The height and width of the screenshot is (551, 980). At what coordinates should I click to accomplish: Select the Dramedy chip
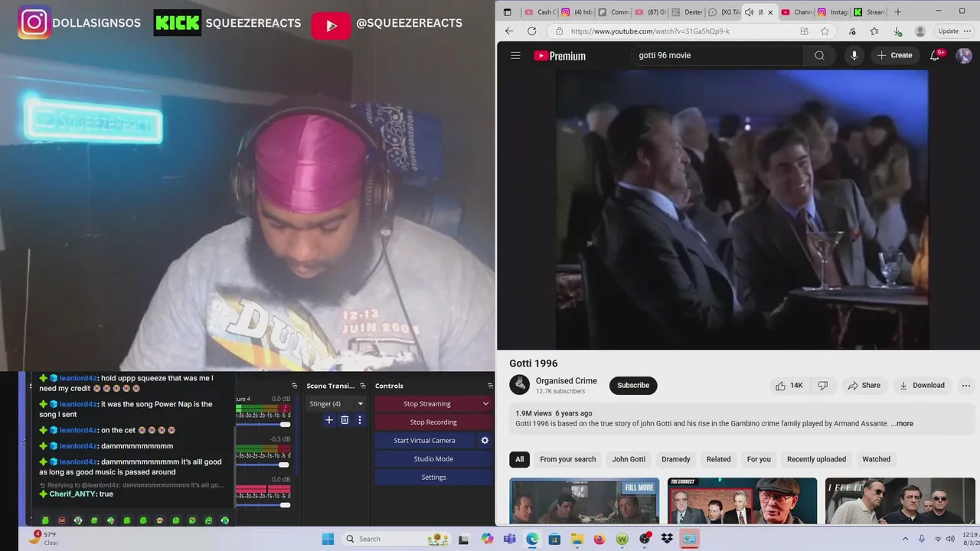point(676,459)
